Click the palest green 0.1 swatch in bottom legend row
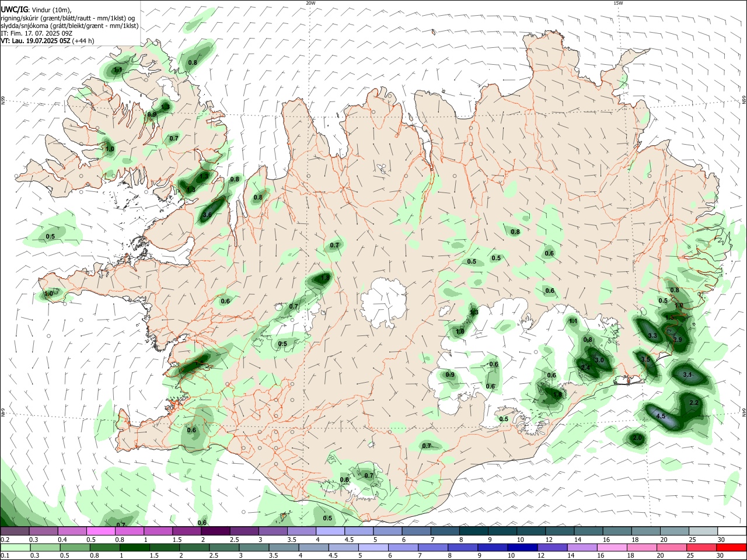 (x=15, y=547)
